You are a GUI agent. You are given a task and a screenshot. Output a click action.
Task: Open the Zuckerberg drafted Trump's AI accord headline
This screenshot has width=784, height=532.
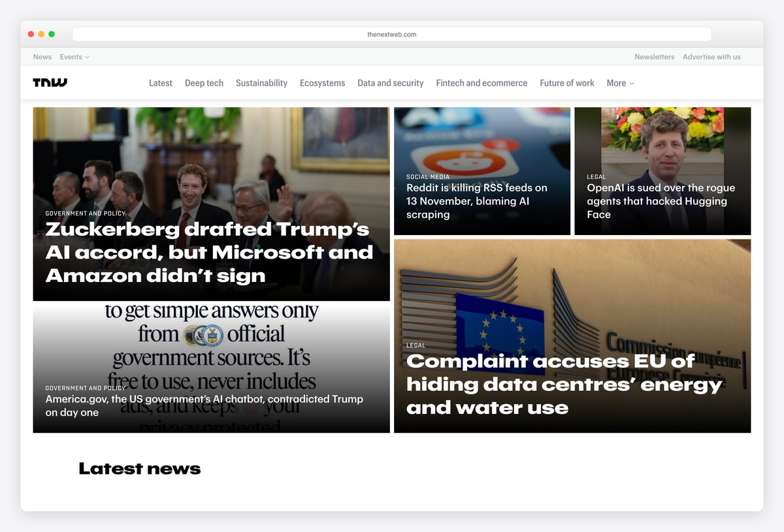(209, 252)
